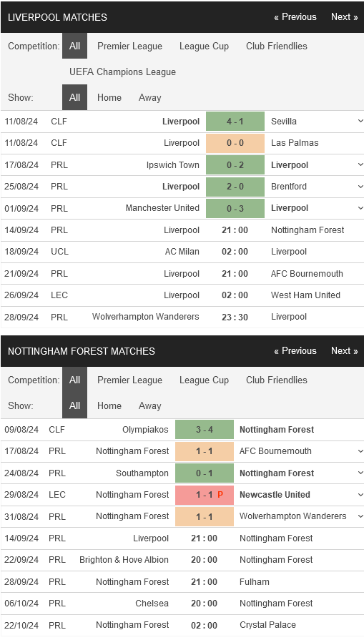Image resolution: width=364 pixels, height=640 pixels.
Task: Expand the Liverpool vs Sevilla match row chevron
Action: (360, 122)
